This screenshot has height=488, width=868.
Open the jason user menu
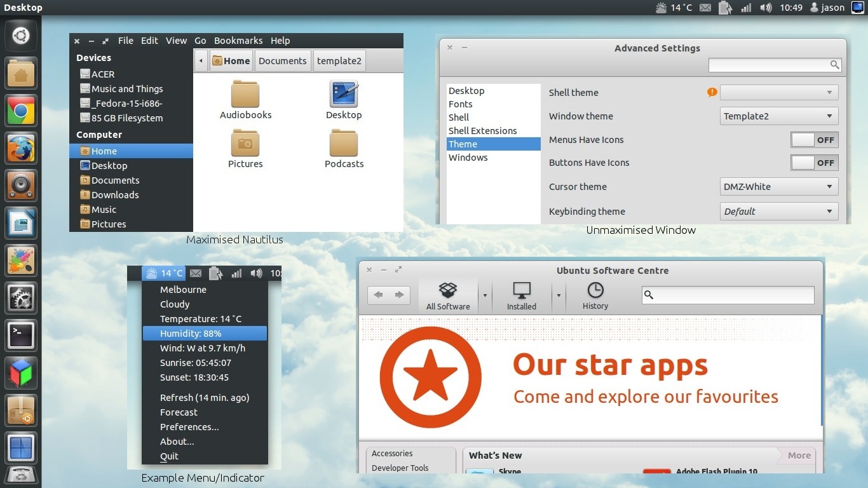point(827,8)
